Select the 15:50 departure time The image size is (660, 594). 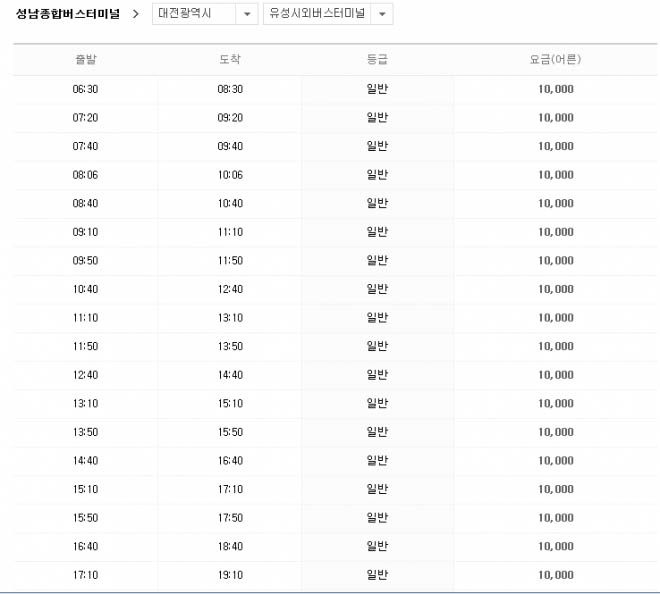(x=85, y=518)
